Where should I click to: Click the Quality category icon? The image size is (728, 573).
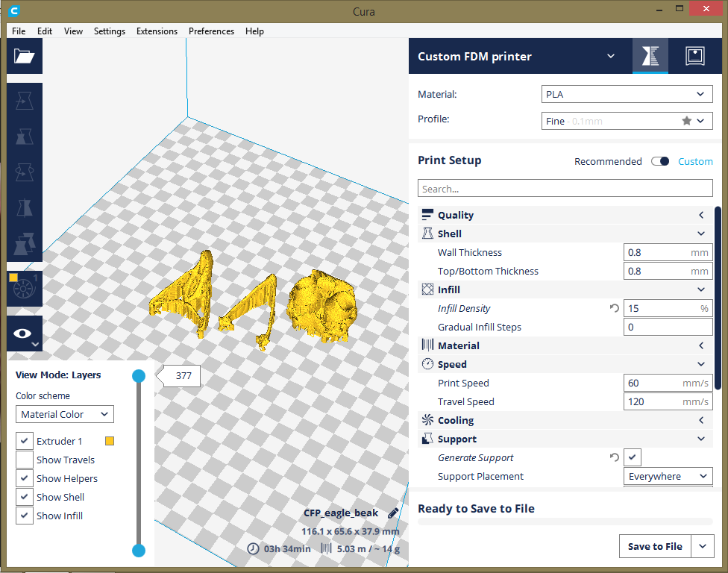[427, 215]
